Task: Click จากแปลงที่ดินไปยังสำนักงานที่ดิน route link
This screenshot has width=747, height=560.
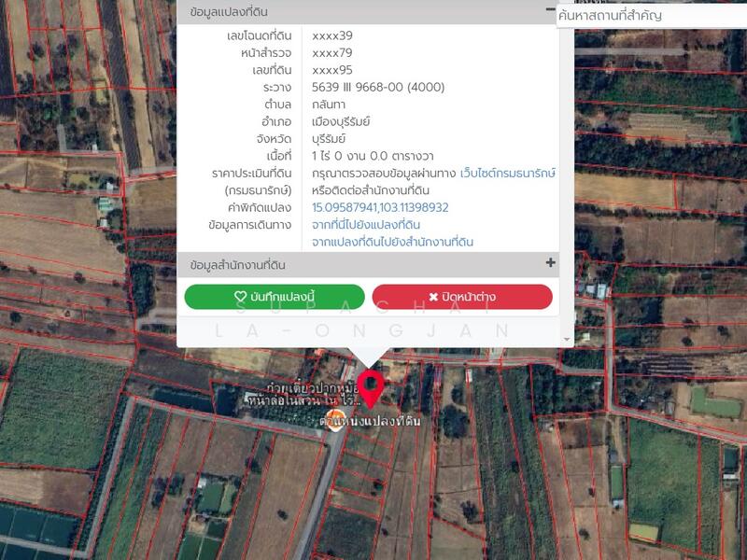Action: click(x=392, y=242)
